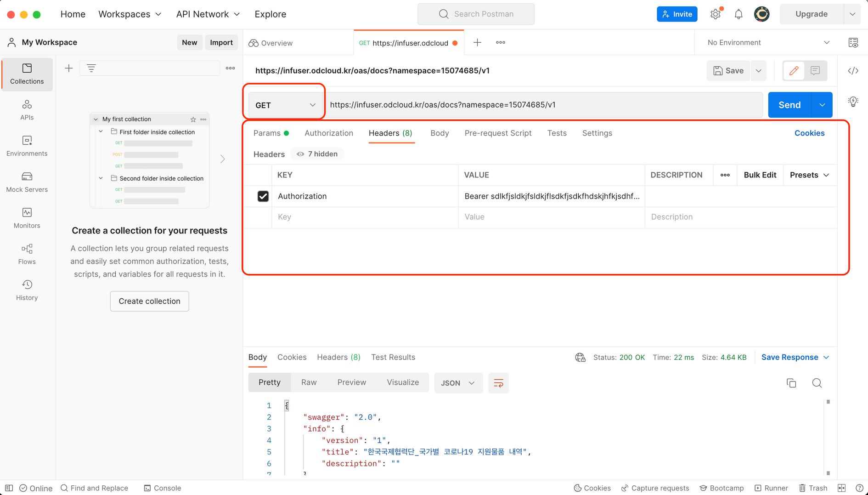Open the header columns options ellipsis
The width and height of the screenshot is (868, 495).
tap(725, 175)
